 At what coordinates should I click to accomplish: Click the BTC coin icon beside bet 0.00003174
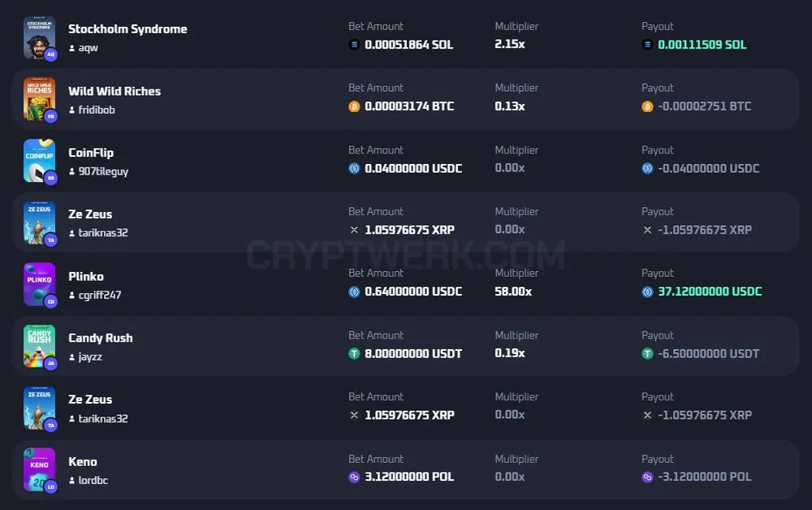coord(354,106)
